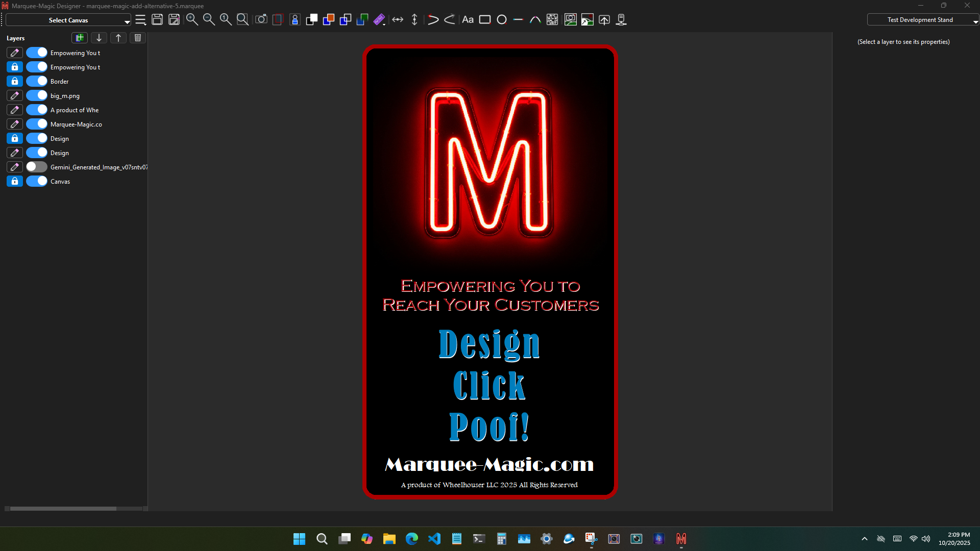Click the Undo arrow in toolbar

click(432, 19)
